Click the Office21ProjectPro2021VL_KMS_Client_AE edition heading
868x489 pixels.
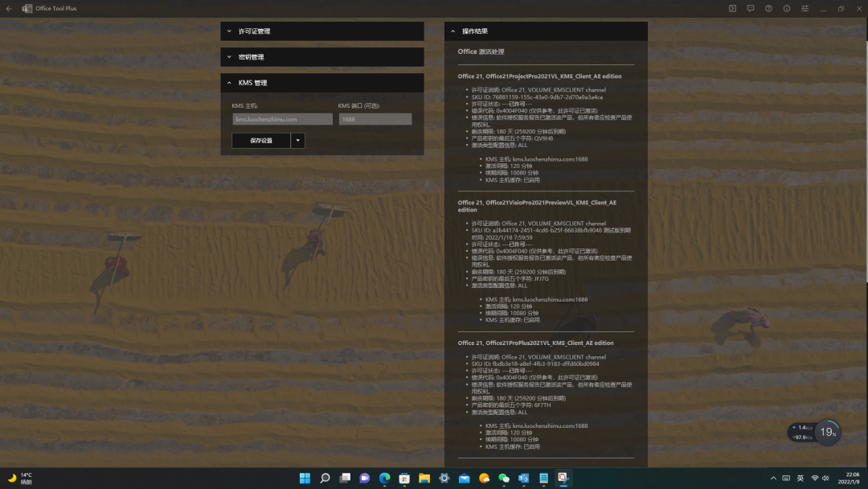(539, 76)
